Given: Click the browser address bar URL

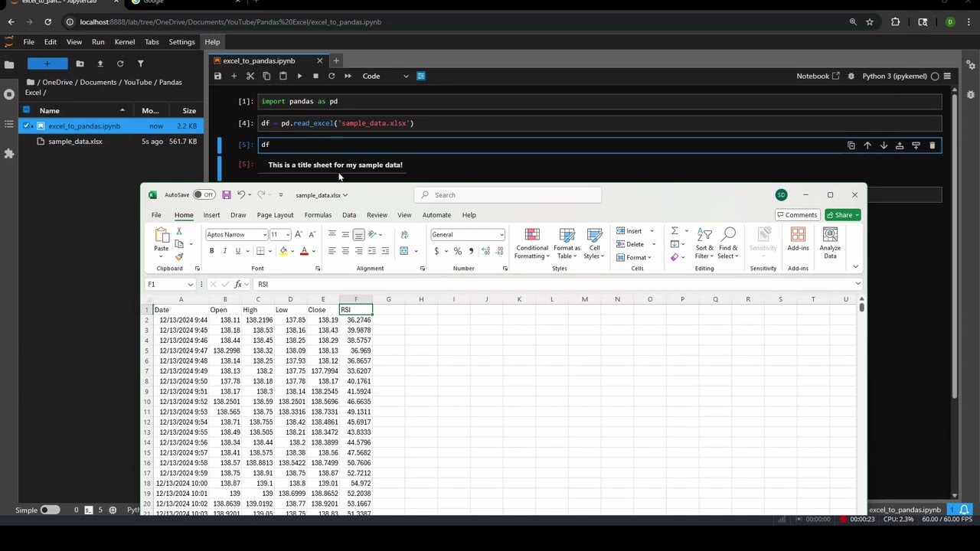Looking at the screenshot, I should [x=230, y=22].
